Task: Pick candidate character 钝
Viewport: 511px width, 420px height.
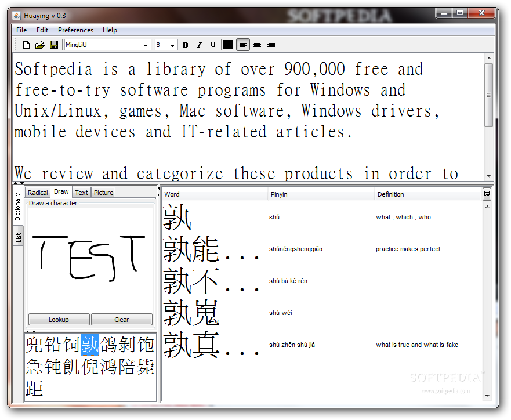Action: click(x=53, y=367)
